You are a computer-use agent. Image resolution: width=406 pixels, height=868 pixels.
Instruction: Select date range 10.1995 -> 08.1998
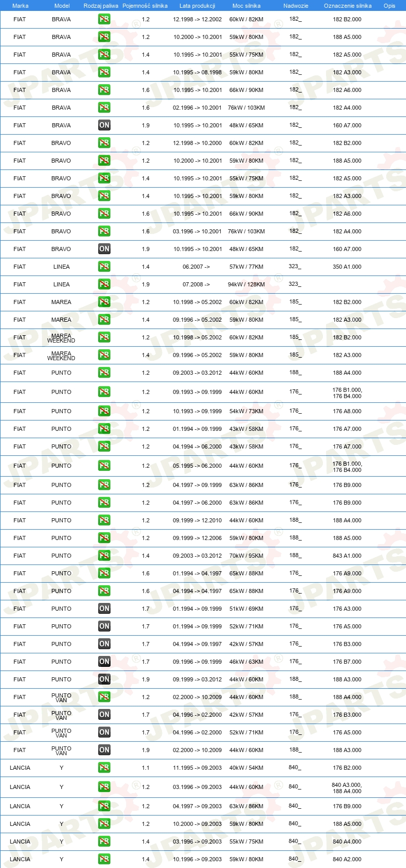(x=197, y=72)
